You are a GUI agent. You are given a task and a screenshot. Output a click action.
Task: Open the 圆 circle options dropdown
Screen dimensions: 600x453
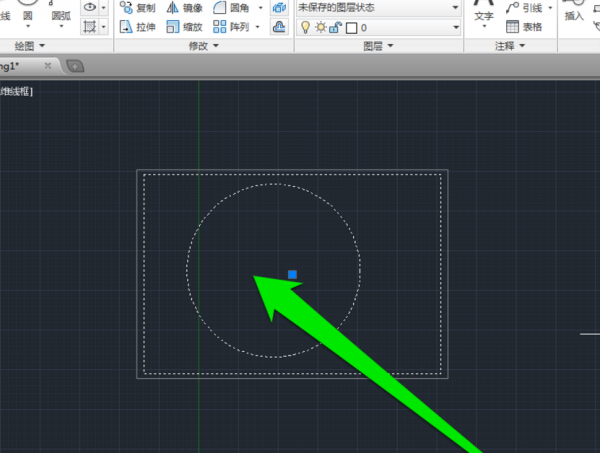click(x=28, y=26)
